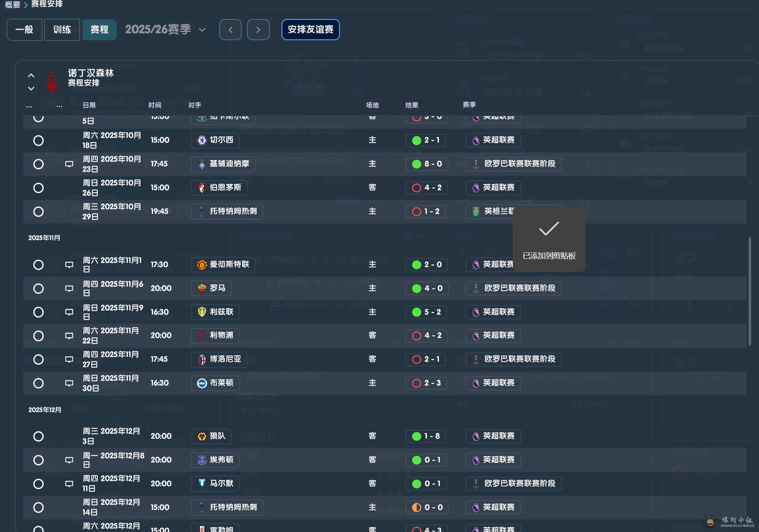Click the TV icon on Bologna row
Viewport: 759px width, 532px height.
pyautogui.click(x=69, y=360)
